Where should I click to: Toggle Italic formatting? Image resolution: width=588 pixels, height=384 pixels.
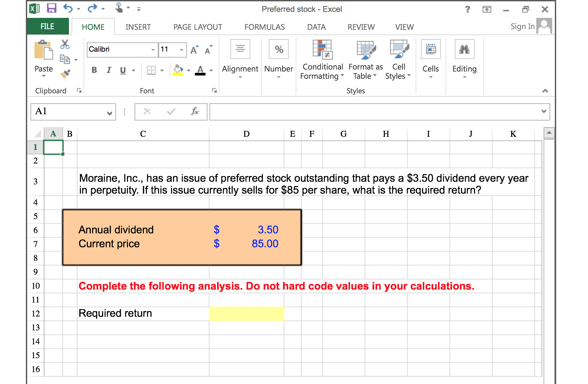pos(108,70)
